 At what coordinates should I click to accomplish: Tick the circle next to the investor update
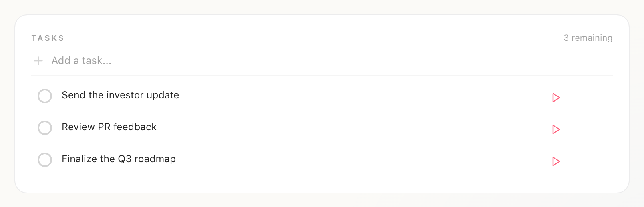click(x=45, y=96)
